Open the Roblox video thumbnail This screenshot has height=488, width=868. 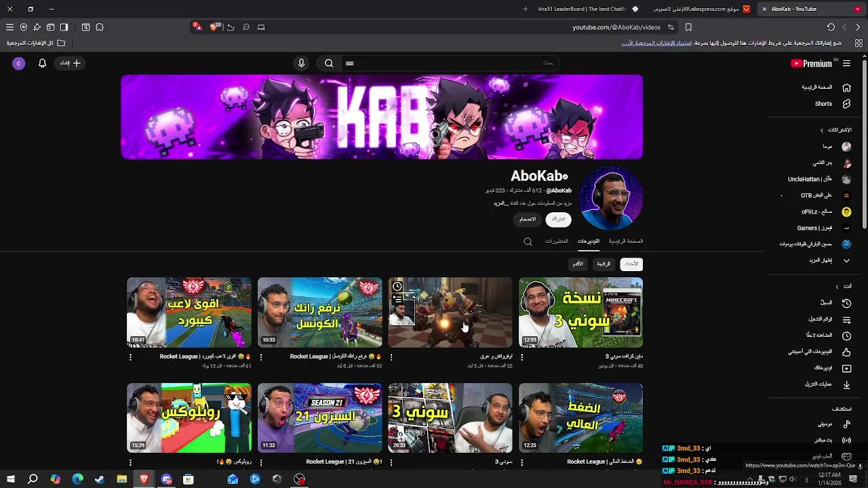189,418
